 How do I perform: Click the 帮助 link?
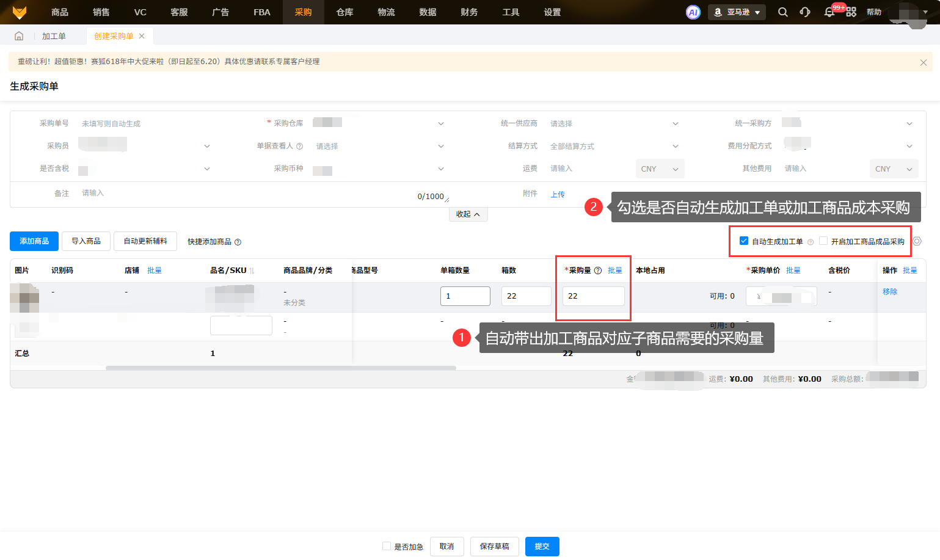click(x=874, y=12)
